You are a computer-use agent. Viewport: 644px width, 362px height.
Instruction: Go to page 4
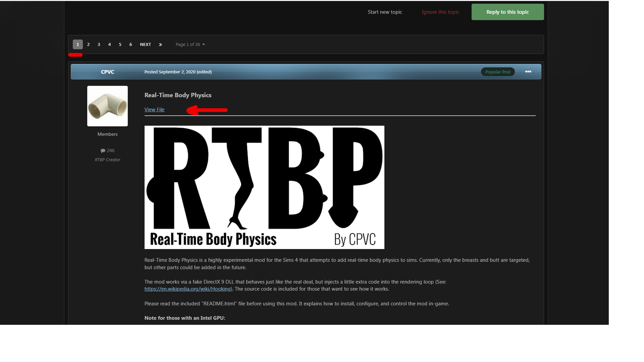[x=109, y=45]
